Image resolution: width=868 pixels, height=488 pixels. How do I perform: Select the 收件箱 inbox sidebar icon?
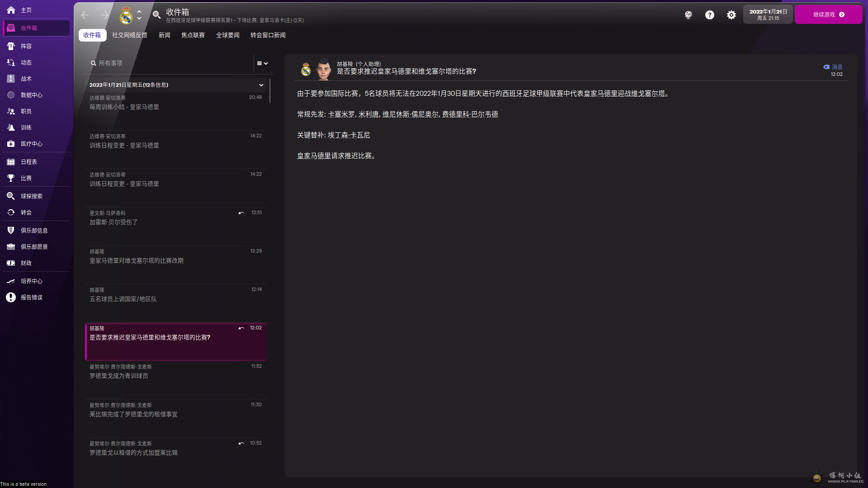click(x=11, y=28)
